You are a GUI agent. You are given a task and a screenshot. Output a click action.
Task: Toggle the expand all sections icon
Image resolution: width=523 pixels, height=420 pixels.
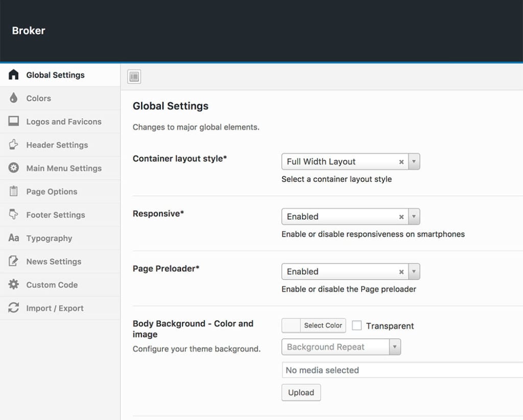134,77
